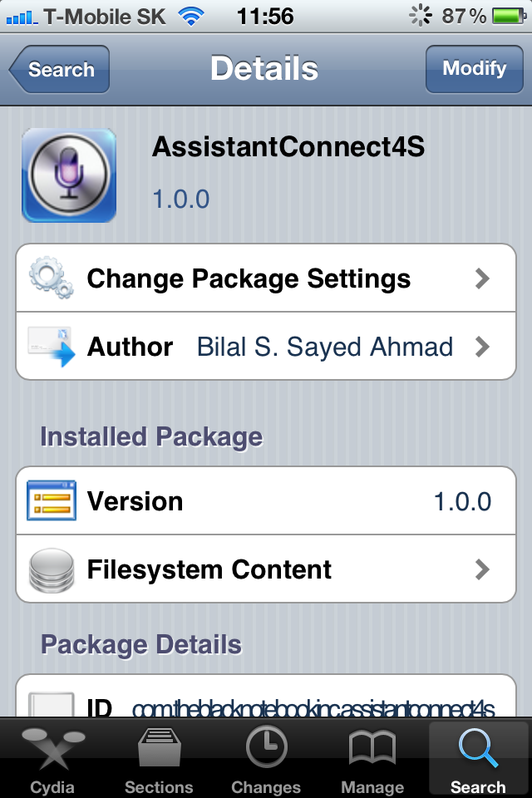Expand Filesystem Content chevron
532x798 pixels.
482,569
